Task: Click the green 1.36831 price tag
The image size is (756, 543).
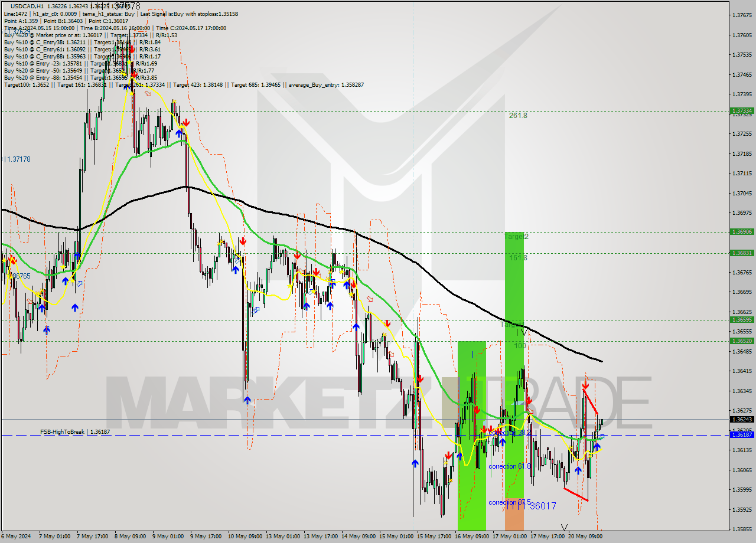Action: click(x=742, y=253)
